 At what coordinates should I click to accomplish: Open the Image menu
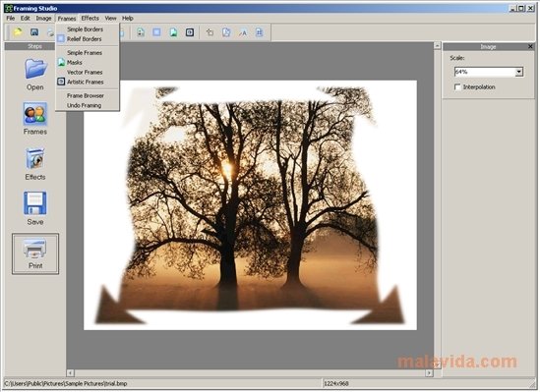pyautogui.click(x=43, y=18)
